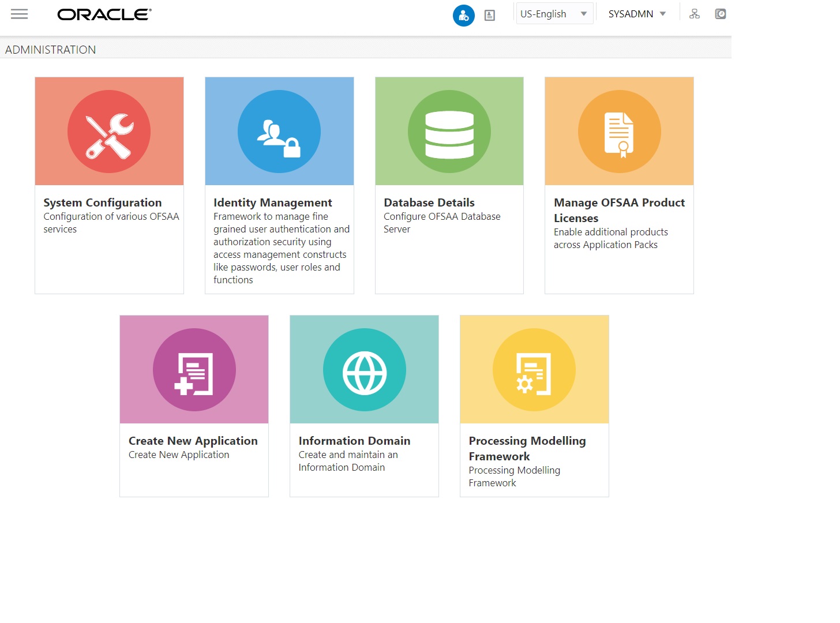This screenshot has width=840, height=623.
Task: Click the small 'Processing Modelling Framework' description text
Action: 515,476
